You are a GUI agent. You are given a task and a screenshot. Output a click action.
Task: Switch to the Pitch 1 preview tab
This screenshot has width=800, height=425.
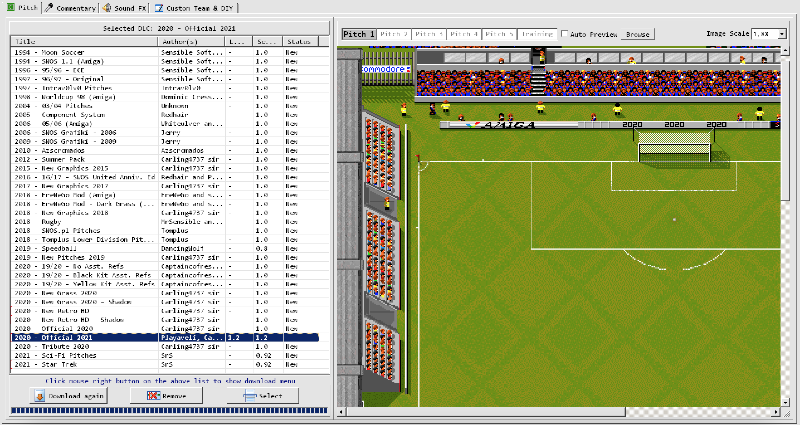[359, 34]
